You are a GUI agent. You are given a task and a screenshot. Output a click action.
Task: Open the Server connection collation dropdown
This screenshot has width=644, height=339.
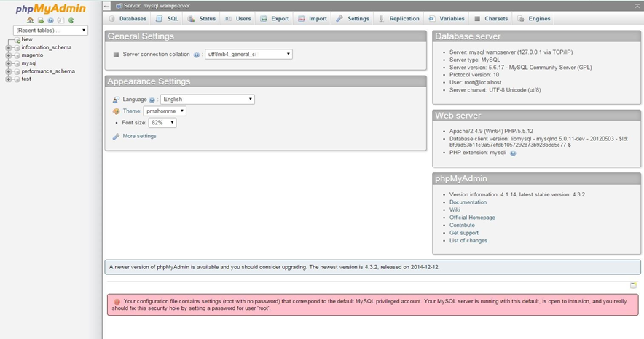(248, 55)
